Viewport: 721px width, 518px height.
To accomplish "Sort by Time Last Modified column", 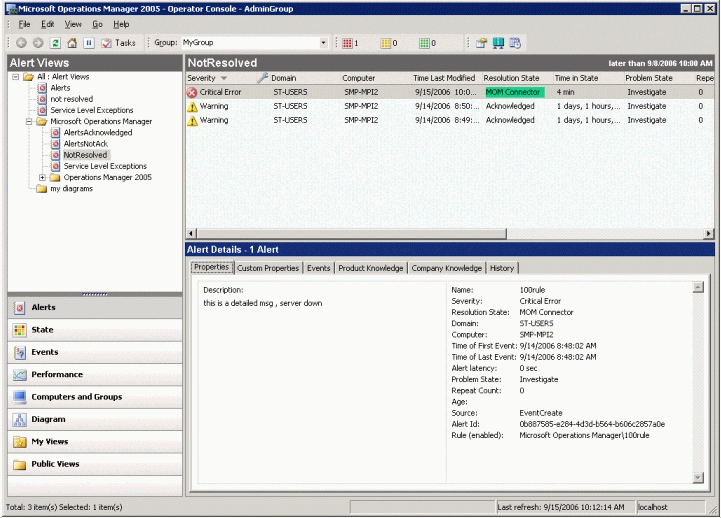I will (444, 78).
